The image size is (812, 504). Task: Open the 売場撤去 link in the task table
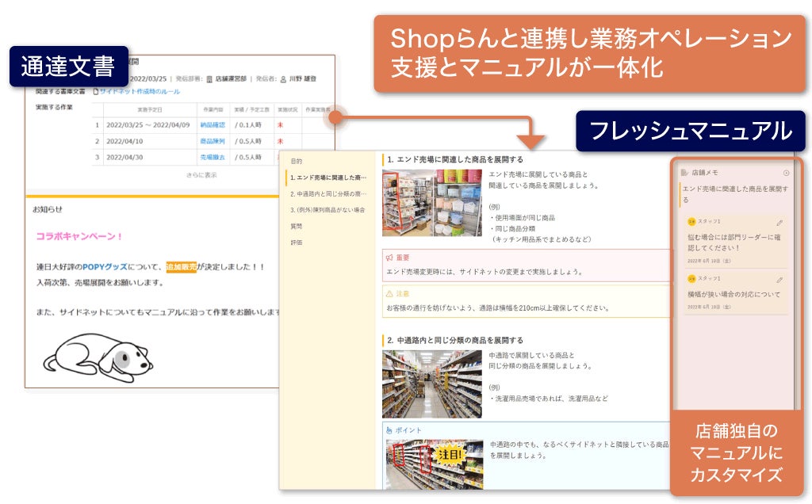coord(212,158)
